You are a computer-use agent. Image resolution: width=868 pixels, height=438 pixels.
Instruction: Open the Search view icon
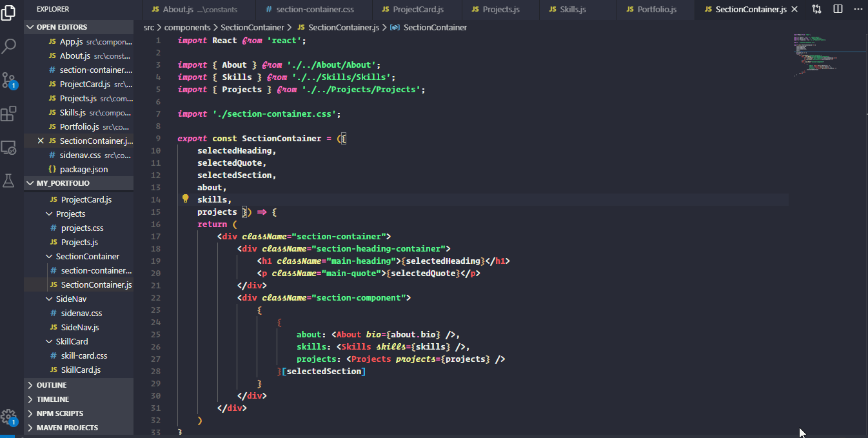(x=9, y=46)
